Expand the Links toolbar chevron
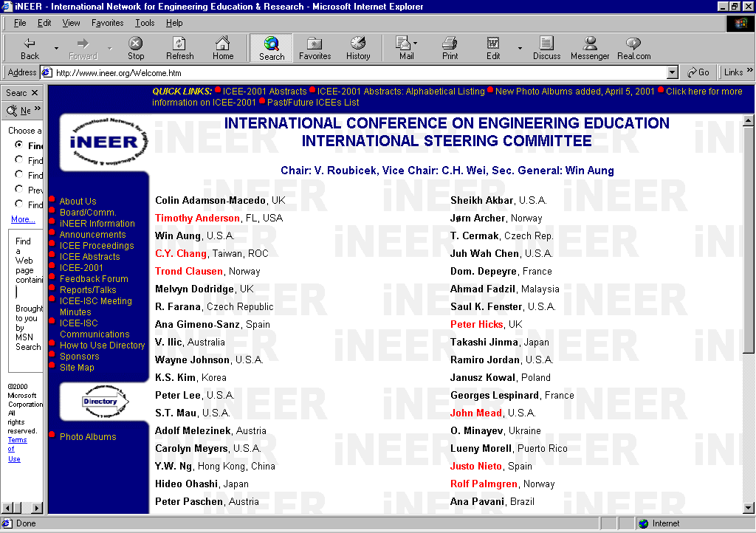756x533 pixels. tap(750, 70)
